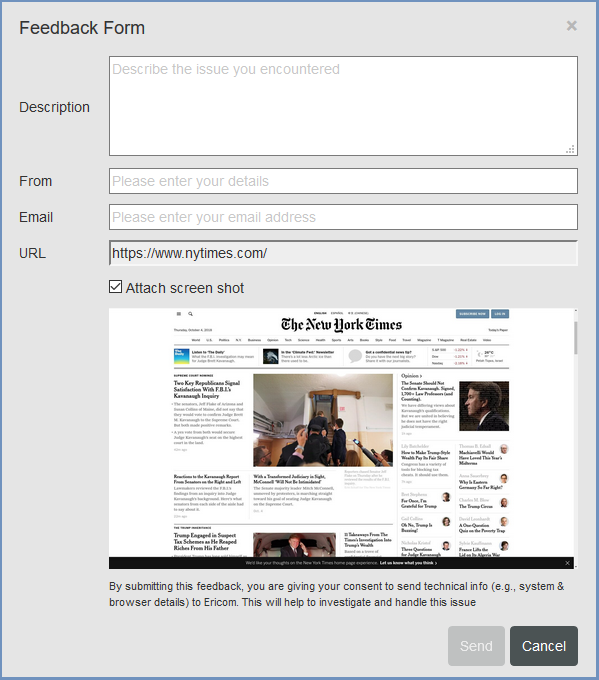Screen dimensions: 599x680
Task: Click the speech bubble icon in preview
Action: 355,356
